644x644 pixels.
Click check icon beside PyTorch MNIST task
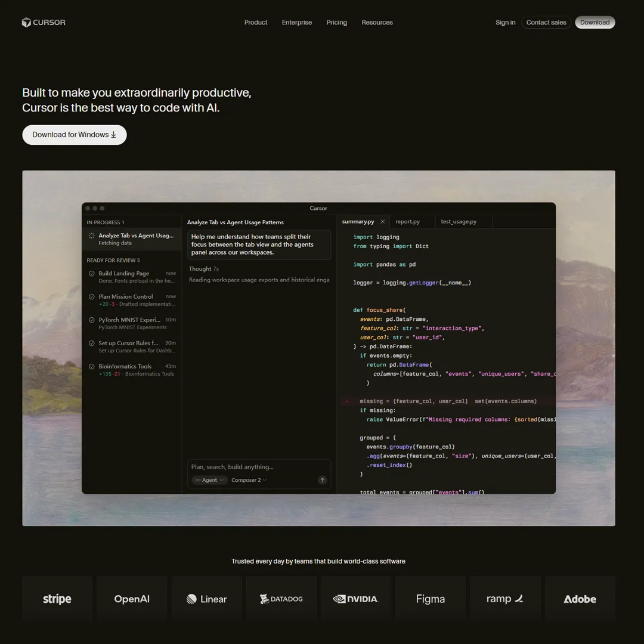pyautogui.click(x=92, y=320)
